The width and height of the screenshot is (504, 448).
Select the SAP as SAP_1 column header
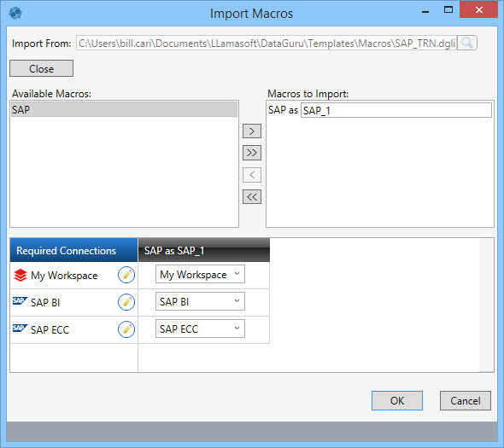pyautogui.click(x=204, y=250)
